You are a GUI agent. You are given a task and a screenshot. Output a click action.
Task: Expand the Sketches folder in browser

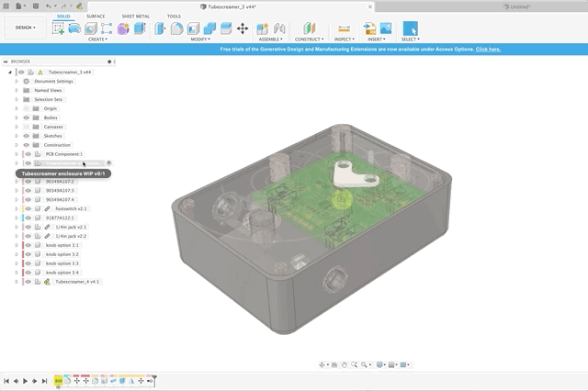click(x=17, y=136)
